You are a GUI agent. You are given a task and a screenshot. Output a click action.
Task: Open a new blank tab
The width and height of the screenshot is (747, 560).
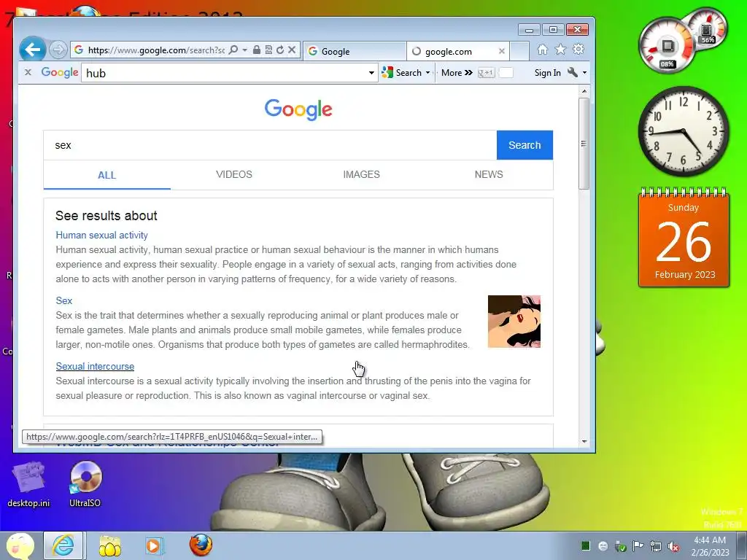pyautogui.click(x=519, y=51)
